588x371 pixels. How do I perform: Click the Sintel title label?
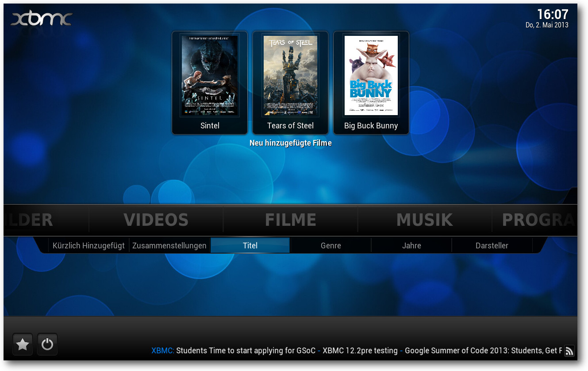[x=210, y=126]
